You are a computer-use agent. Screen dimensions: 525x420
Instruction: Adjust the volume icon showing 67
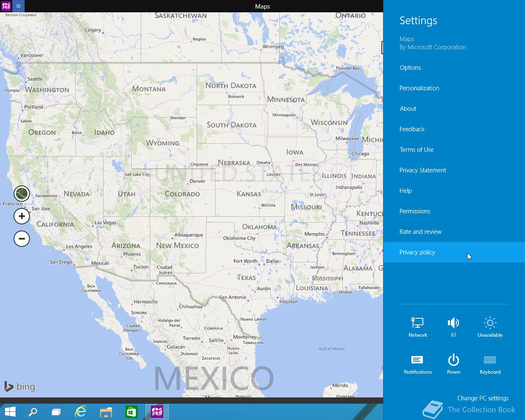[x=454, y=327]
